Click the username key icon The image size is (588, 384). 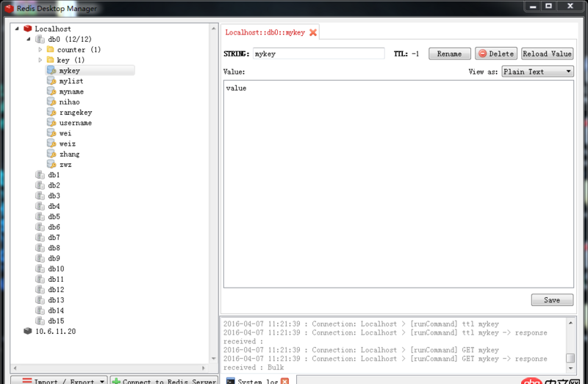click(x=51, y=122)
